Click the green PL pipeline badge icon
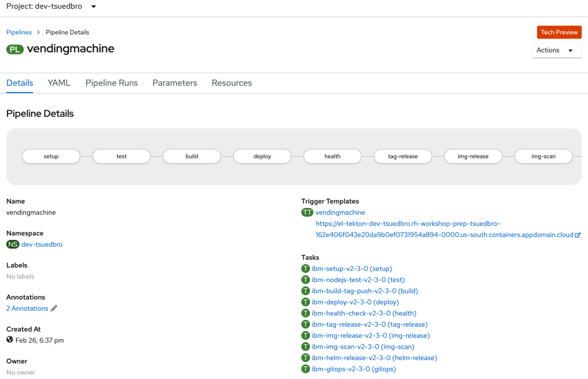Screen dimensions: 588x379 pyautogui.click(x=15, y=49)
